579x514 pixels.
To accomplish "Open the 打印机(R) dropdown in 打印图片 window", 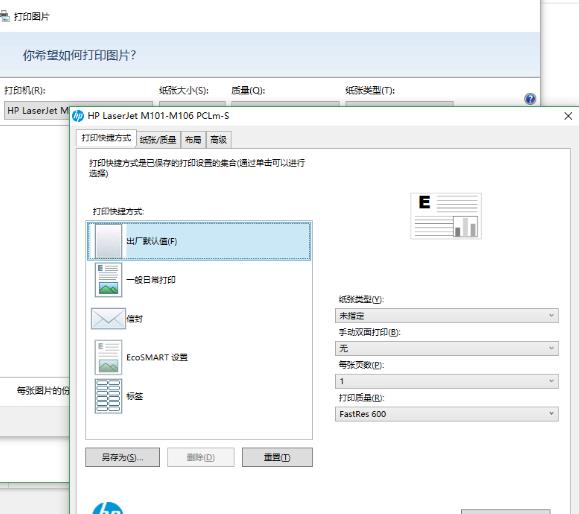I will pos(37,110).
